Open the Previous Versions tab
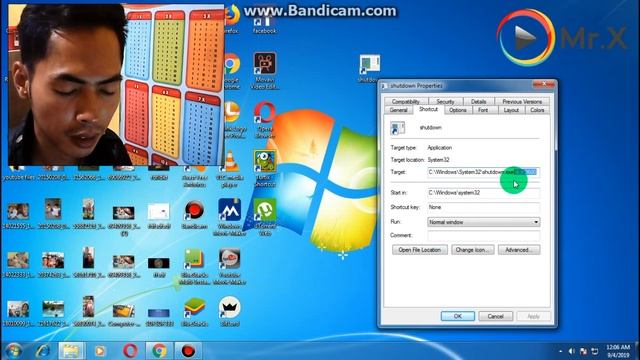 click(522, 101)
